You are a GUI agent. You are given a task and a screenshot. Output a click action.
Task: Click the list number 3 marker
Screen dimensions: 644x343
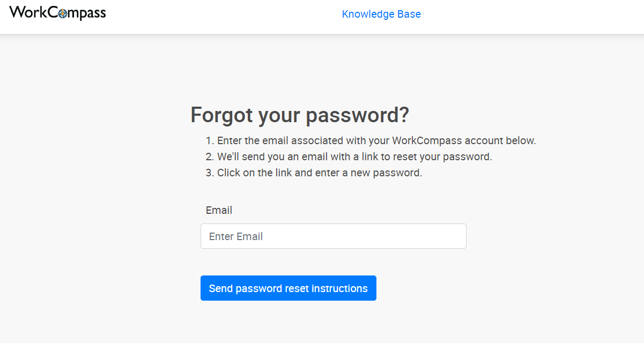[210, 173]
